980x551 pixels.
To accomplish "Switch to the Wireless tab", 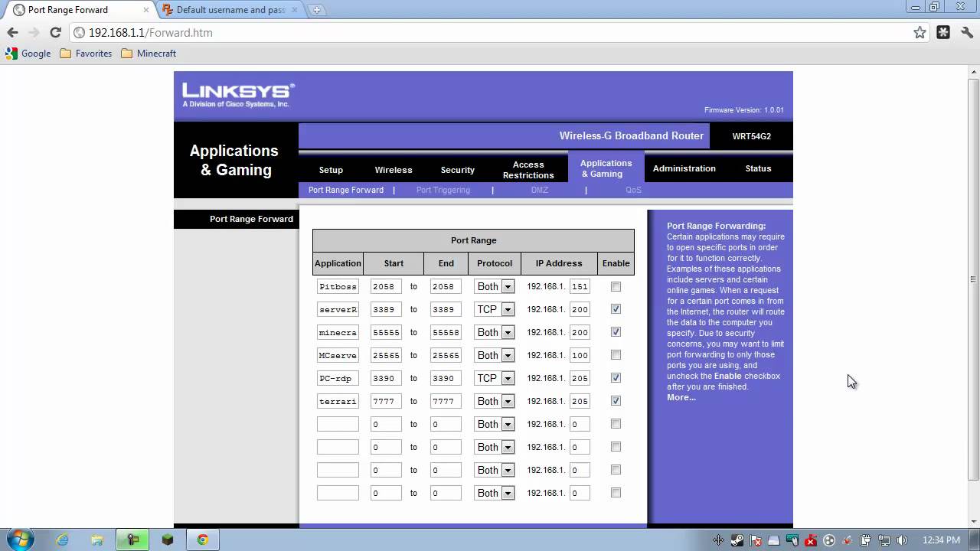I will 394,170.
